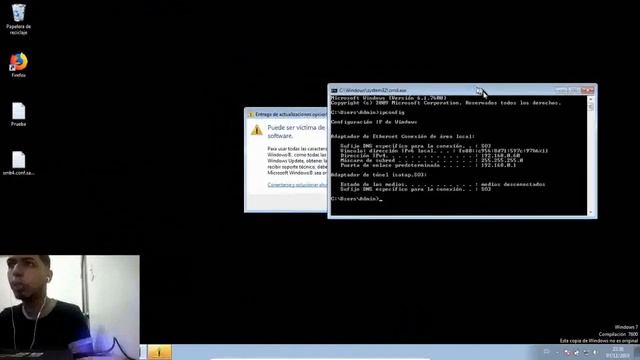Screen dimensions: 640x360
Task: Click the 'Vínculo: dirección IPv6 local' line
Action: pyautogui.click(x=444, y=151)
